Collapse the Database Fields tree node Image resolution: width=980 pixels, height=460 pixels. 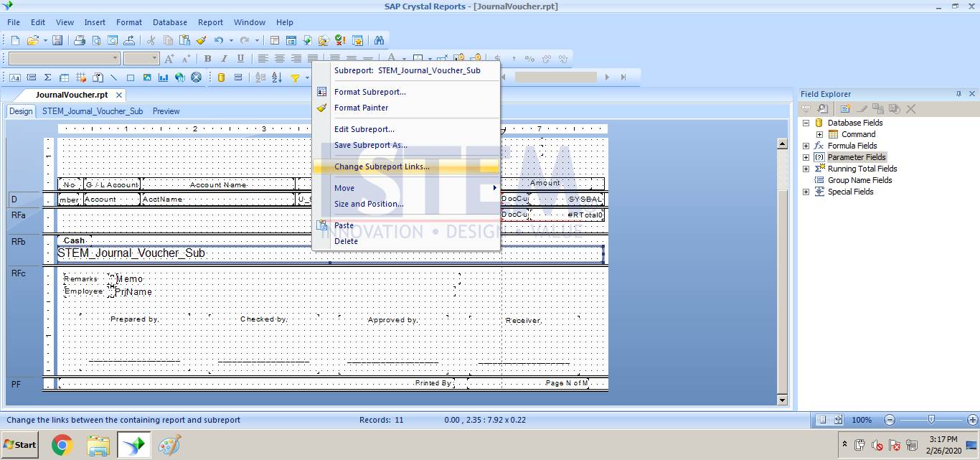(x=806, y=123)
